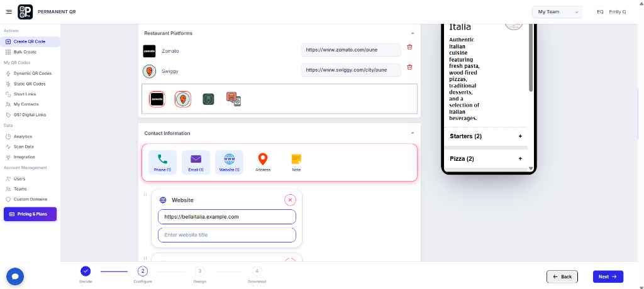Grab the Website card drag handle
This screenshot has width=644, height=289.
click(145, 194)
